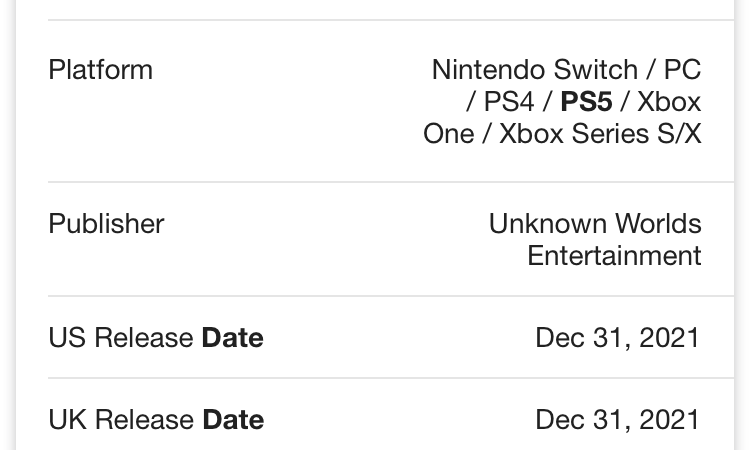Click the Unknown Worlds publisher name
The width and height of the screenshot is (750, 450).
(595, 223)
